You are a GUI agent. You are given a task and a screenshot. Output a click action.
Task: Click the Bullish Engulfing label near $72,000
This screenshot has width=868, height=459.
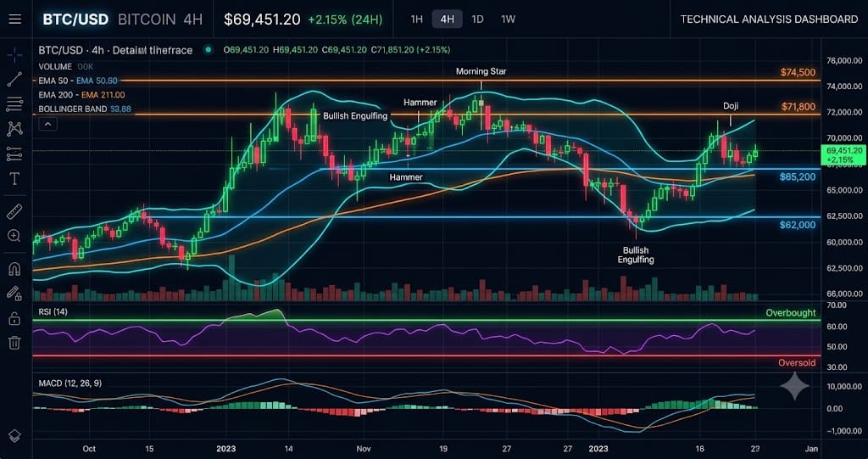[355, 116]
